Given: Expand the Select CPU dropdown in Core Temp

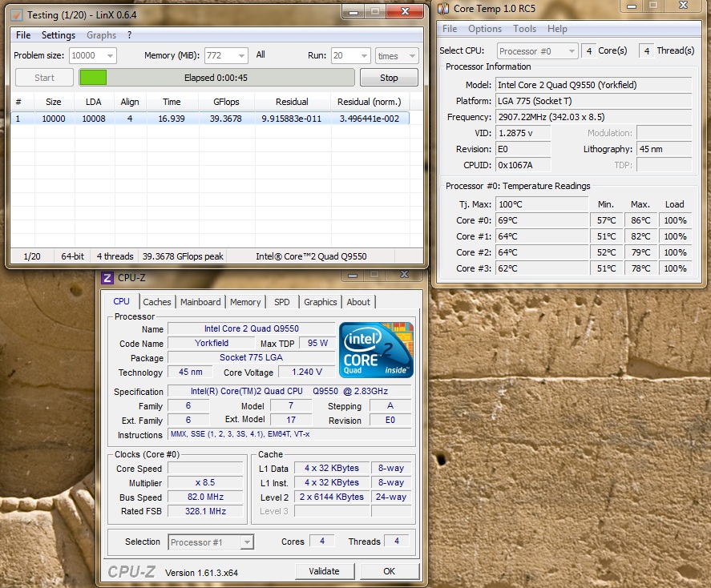Looking at the screenshot, I should (x=572, y=51).
